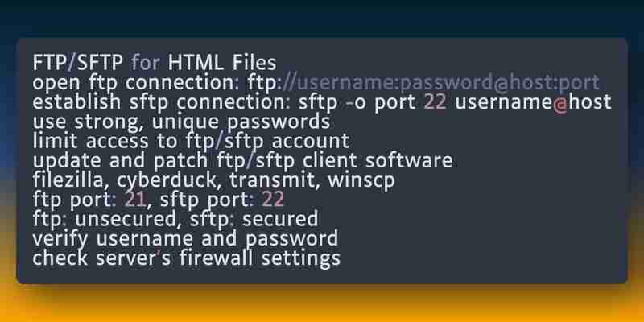Click the ftp://username:password@host:port URL
Screen dimensions: 644x322
click(x=423, y=83)
